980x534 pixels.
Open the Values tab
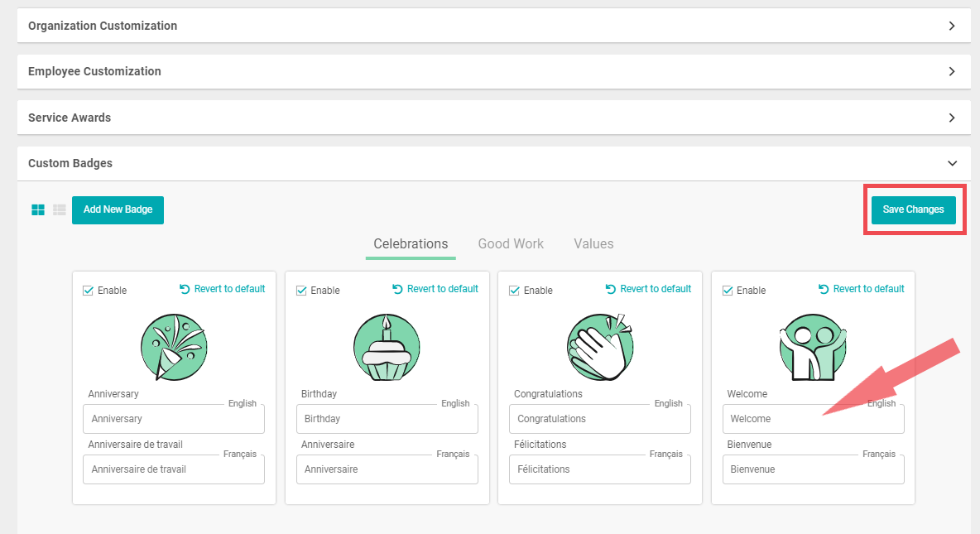point(593,244)
